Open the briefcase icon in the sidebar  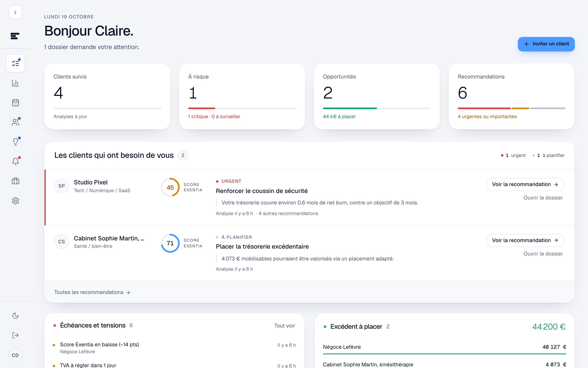[x=15, y=181]
